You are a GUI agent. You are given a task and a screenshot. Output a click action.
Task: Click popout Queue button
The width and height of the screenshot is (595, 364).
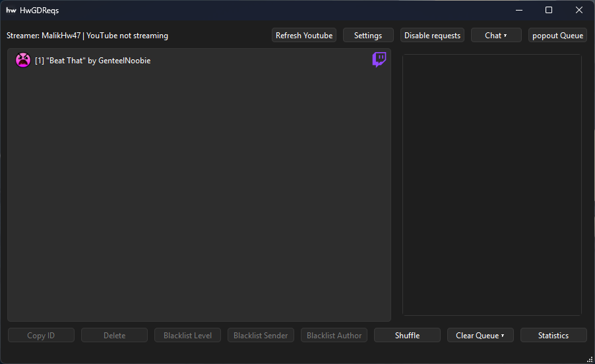[x=557, y=35]
